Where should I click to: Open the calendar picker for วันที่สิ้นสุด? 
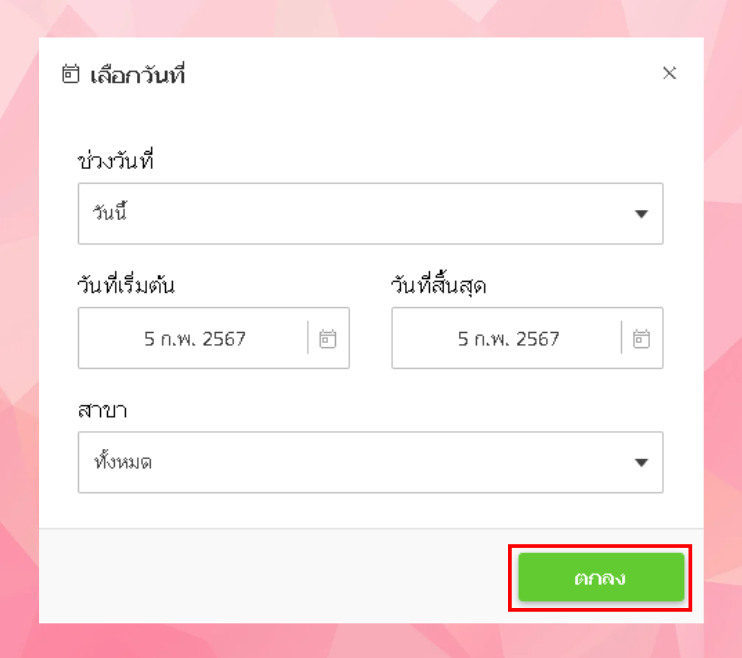(641, 338)
